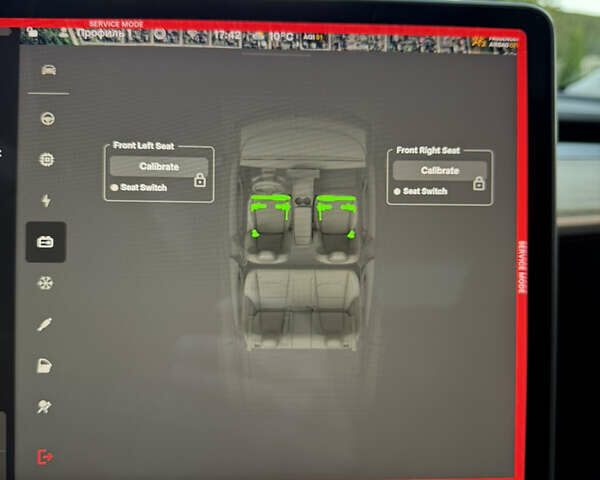
Task: Click Calibrate for Front Right Seat
Action: [x=439, y=171]
